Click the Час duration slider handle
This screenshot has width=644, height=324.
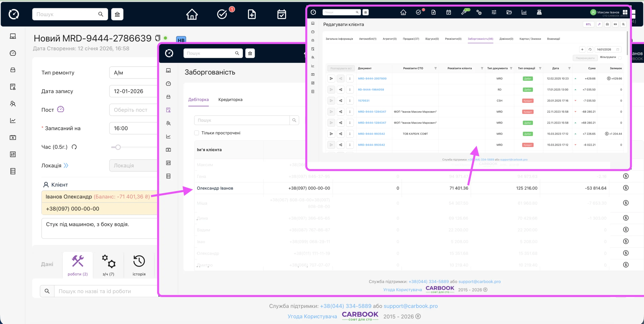pyautogui.click(x=118, y=147)
